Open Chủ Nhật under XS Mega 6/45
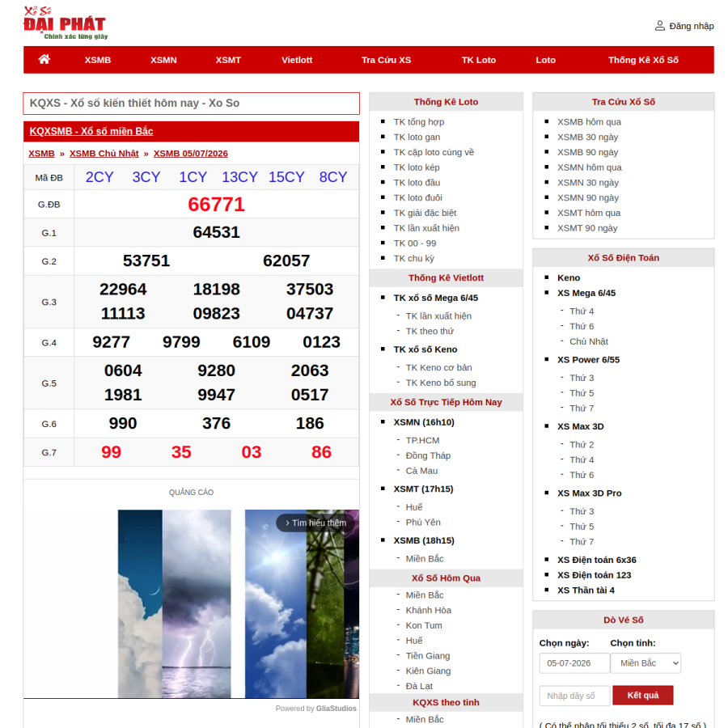Viewport: 728px width, 728px height. click(x=589, y=341)
